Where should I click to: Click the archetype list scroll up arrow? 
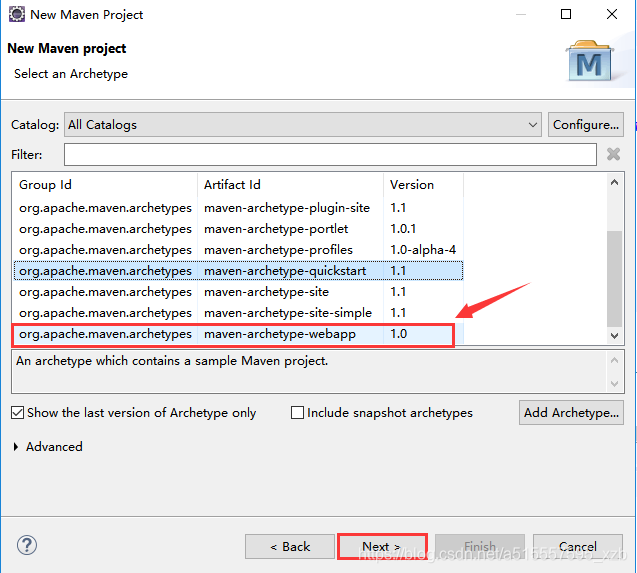point(614,182)
